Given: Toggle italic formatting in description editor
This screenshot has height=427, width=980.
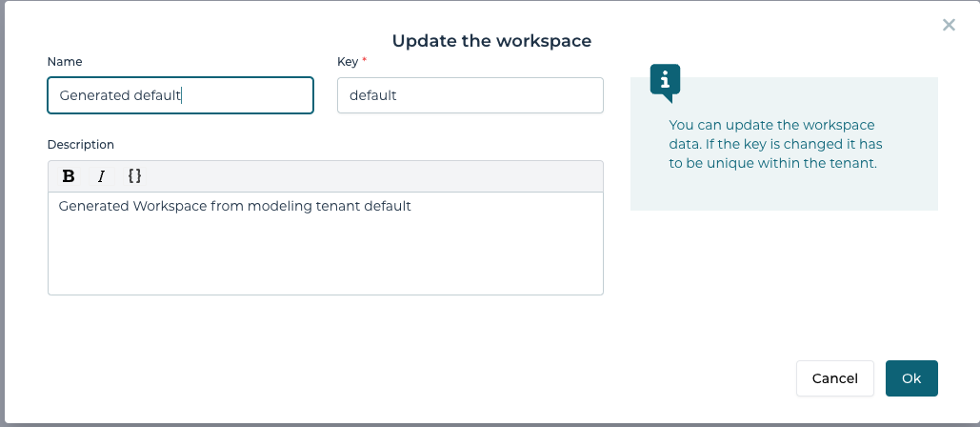Looking at the screenshot, I should click(x=101, y=176).
